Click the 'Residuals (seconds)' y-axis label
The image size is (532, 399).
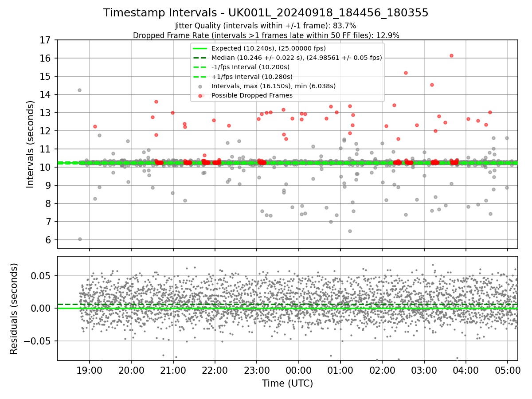pyautogui.click(x=14, y=309)
